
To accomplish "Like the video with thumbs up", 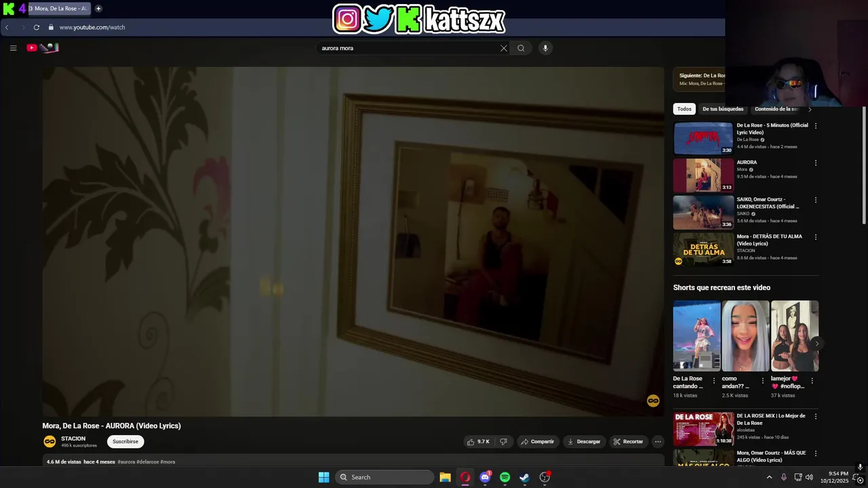I will pos(478,441).
